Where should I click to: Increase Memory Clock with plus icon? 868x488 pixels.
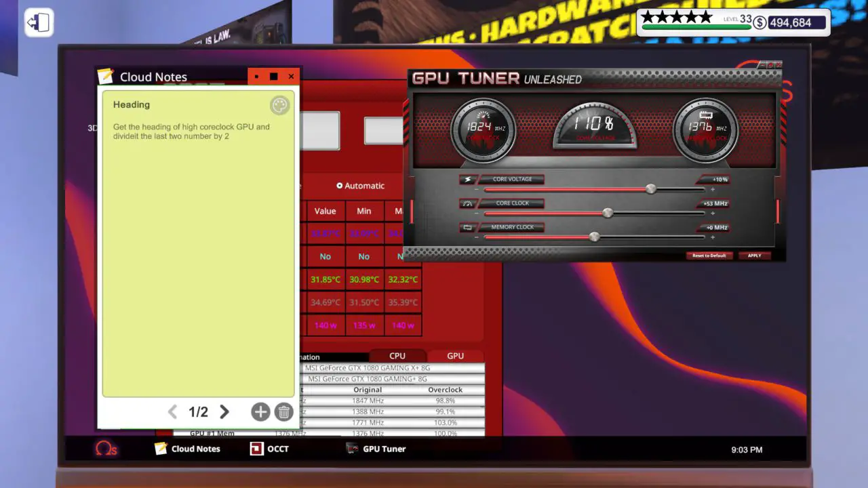pos(712,237)
